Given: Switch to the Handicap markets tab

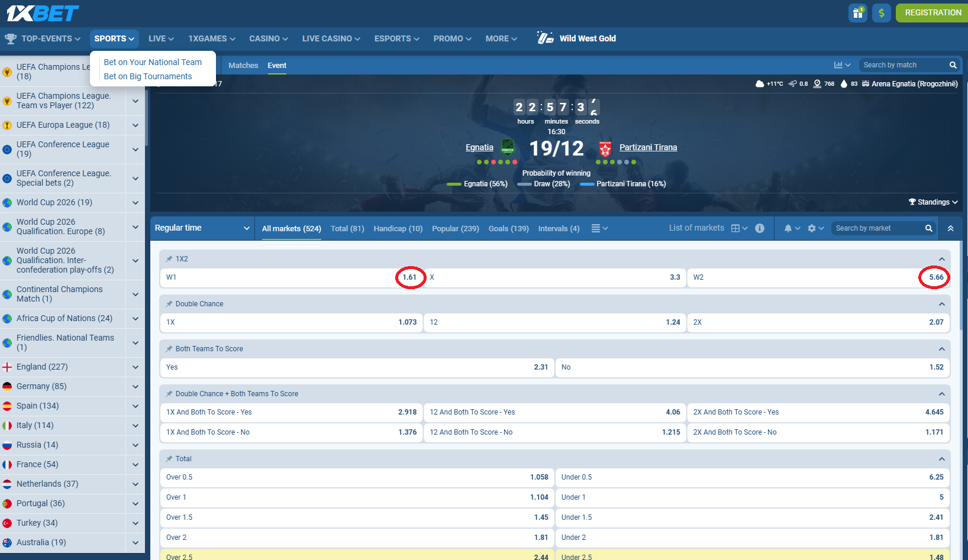Looking at the screenshot, I should [x=398, y=228].
